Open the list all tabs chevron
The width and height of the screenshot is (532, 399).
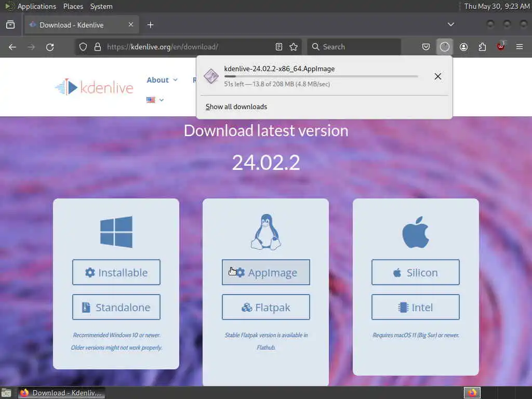pyautogui.click(x=451, y=24)
